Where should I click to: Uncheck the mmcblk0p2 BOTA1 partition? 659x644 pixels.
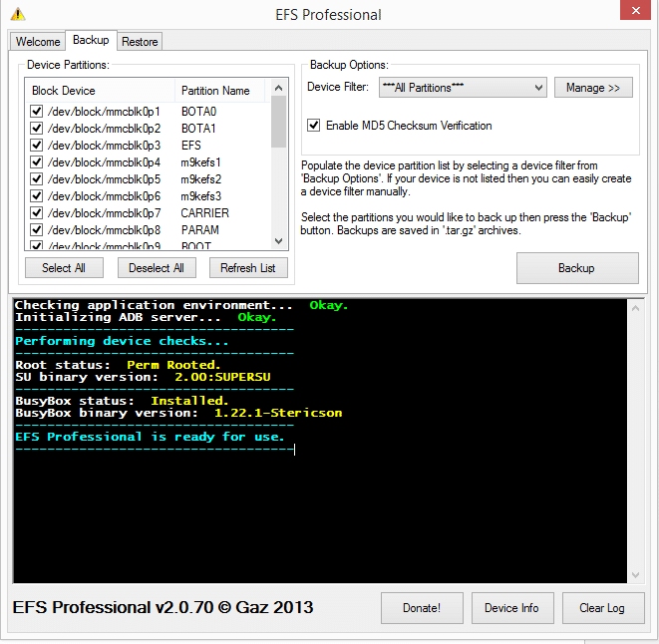pos(37,129)
